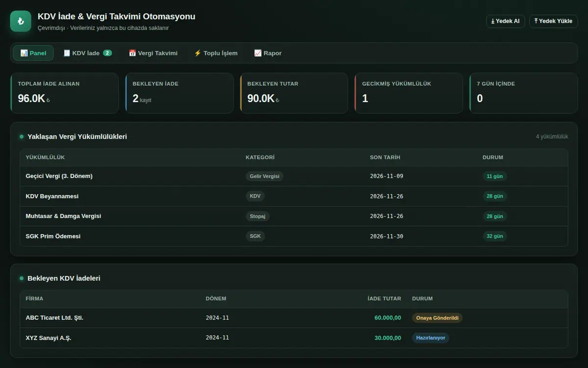The width and height of the screenshot is (588, 368).
Task: Click the KDV İade badge showing 2
Action: (107, 53)
